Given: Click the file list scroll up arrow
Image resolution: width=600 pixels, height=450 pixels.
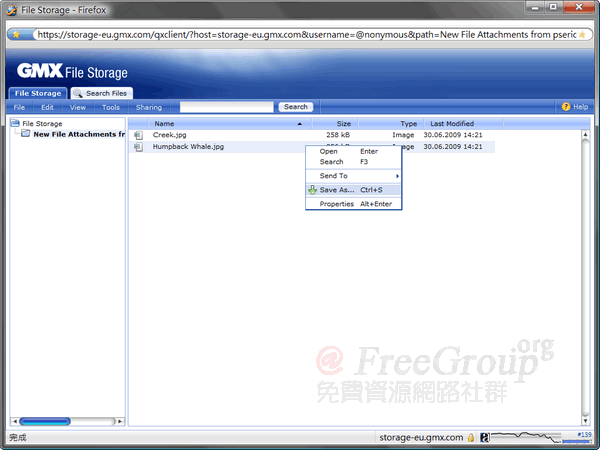Looking at the screenshot, I should [585, 134].
